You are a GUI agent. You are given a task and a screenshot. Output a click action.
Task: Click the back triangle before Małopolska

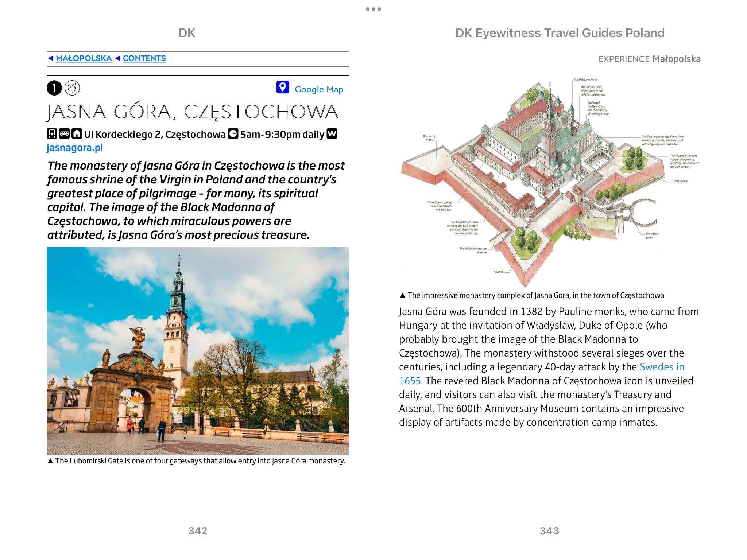pyautogui.click(x=51, y=58)
